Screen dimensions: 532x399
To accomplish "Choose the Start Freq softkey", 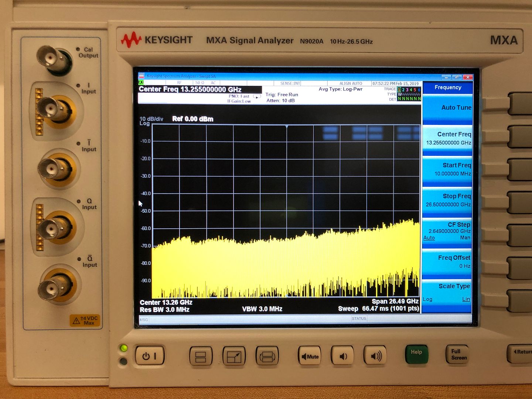I will coord(447,169).
